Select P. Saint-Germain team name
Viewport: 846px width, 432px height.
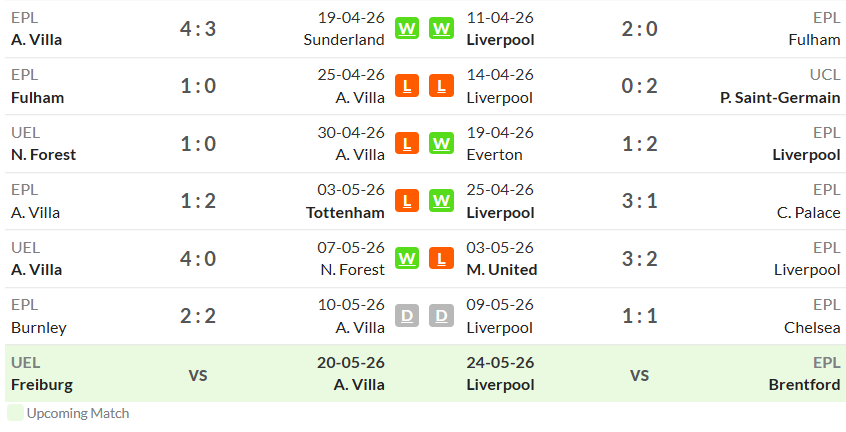780,98
